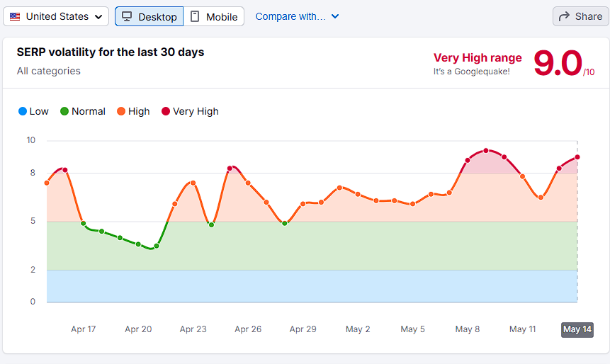Click the Share button
Image resolution: width=610 pixels, height=364 pixels.
pos(580,16)
